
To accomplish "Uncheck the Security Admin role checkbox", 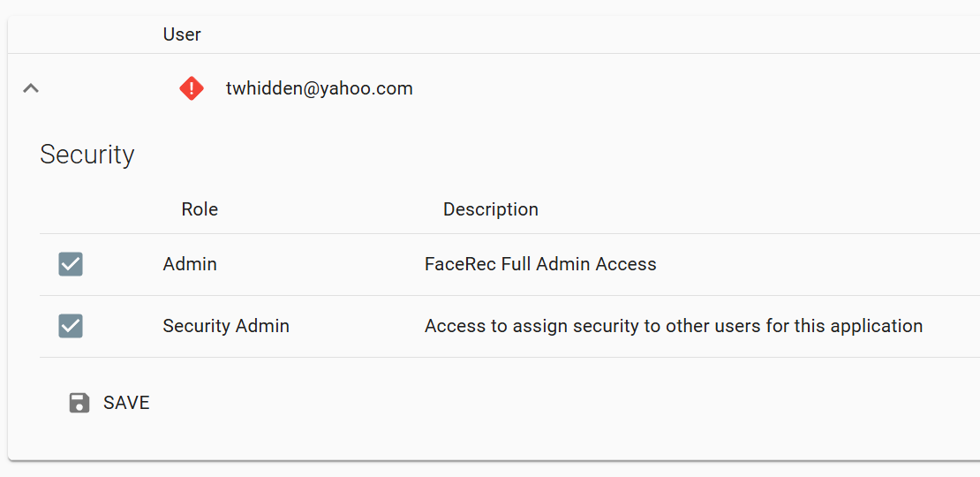I will click(71, 326).
